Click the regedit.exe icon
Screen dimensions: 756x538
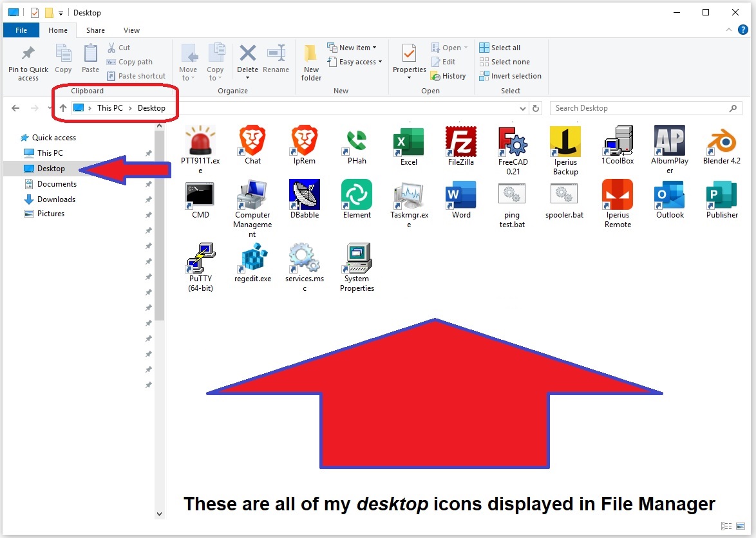coord(252,259)
